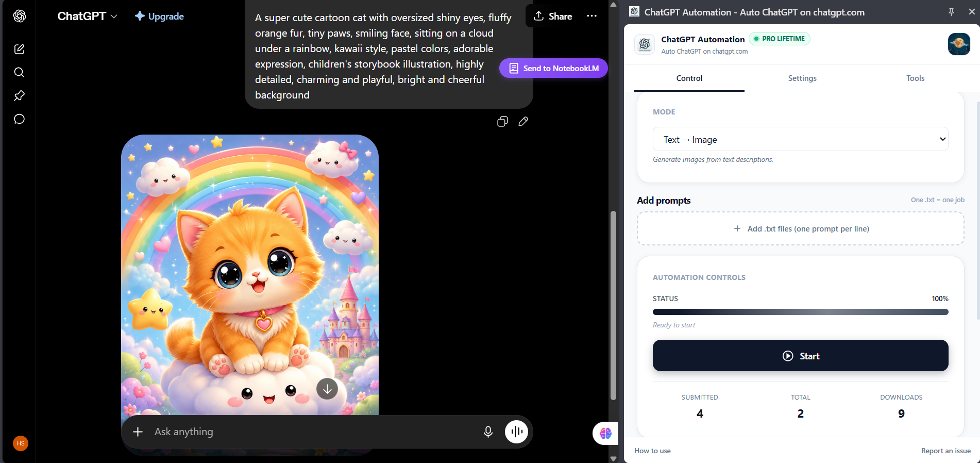Click the 100% status value
The image size is (980, 463).
point(940,299)
